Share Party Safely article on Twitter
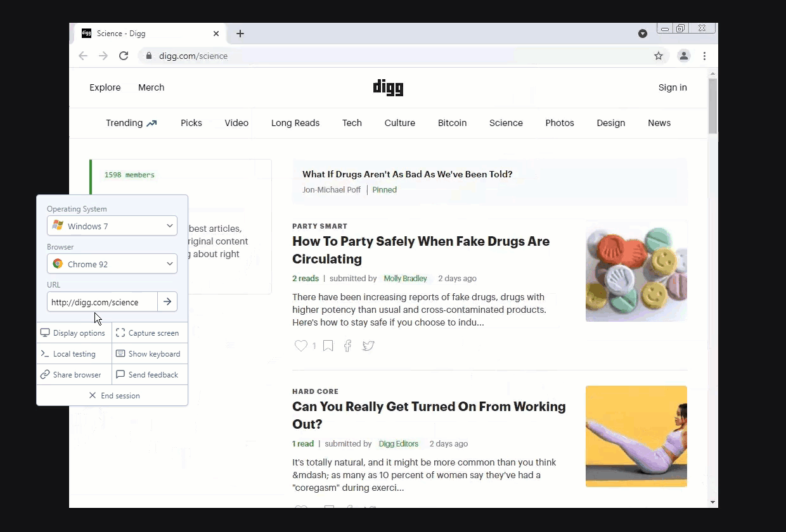 (x=368, y=346)
